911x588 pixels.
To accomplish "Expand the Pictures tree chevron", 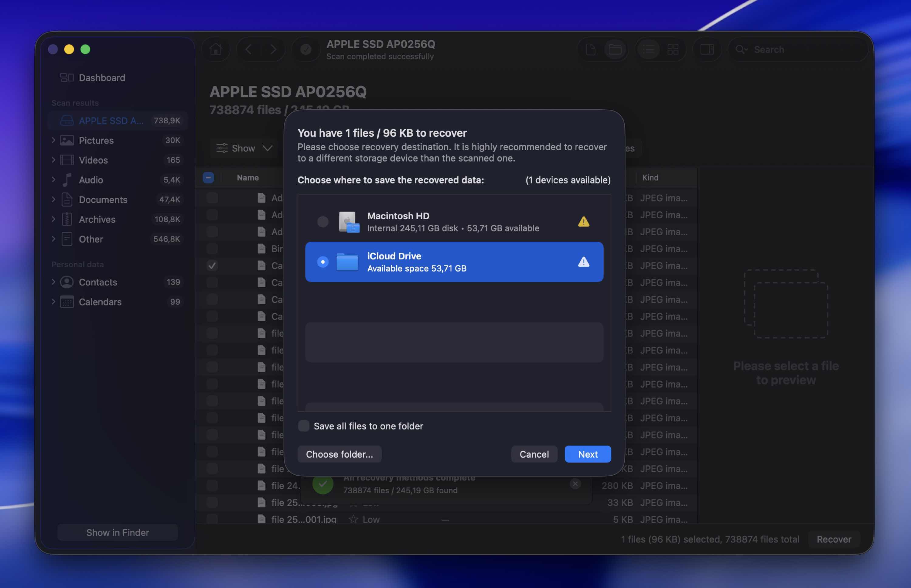I will tap(53, 140).
